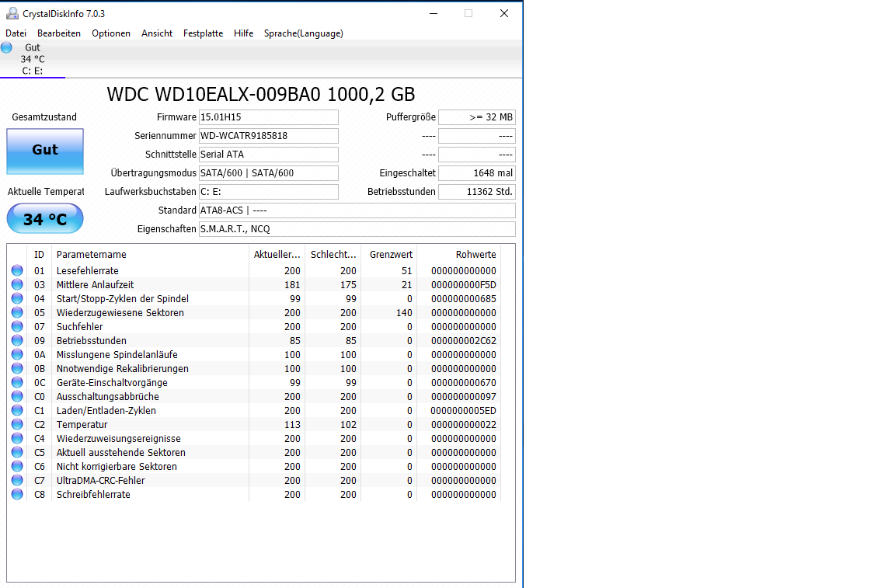Click the CrystalDiskInfo app icon in title bar
Screen dimensions: 895x588
tap(12, 13)
